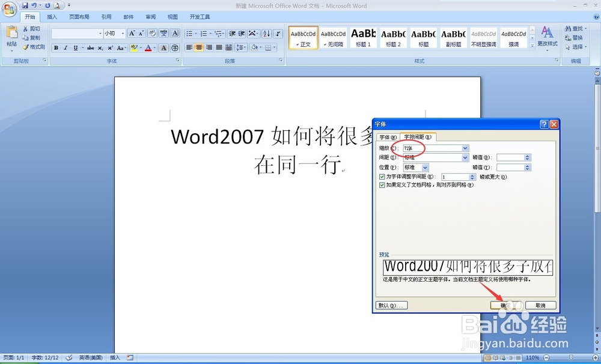Click the 默认 (Default) button

[392, 305]
